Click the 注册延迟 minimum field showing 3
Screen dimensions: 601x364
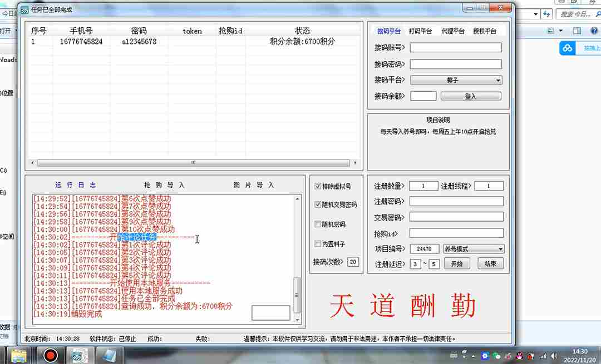pyautogui.click(x=415, y=264)
